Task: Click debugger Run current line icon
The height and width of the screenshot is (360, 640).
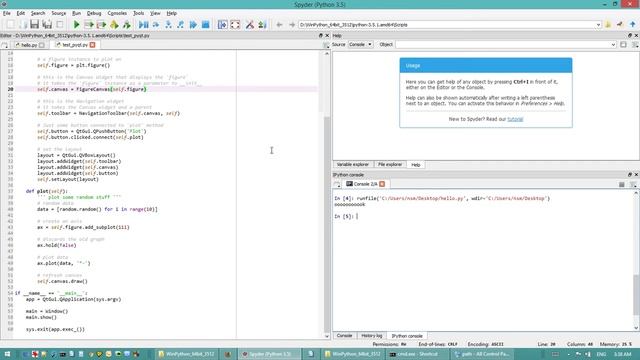Action: [x=156, y=24]
